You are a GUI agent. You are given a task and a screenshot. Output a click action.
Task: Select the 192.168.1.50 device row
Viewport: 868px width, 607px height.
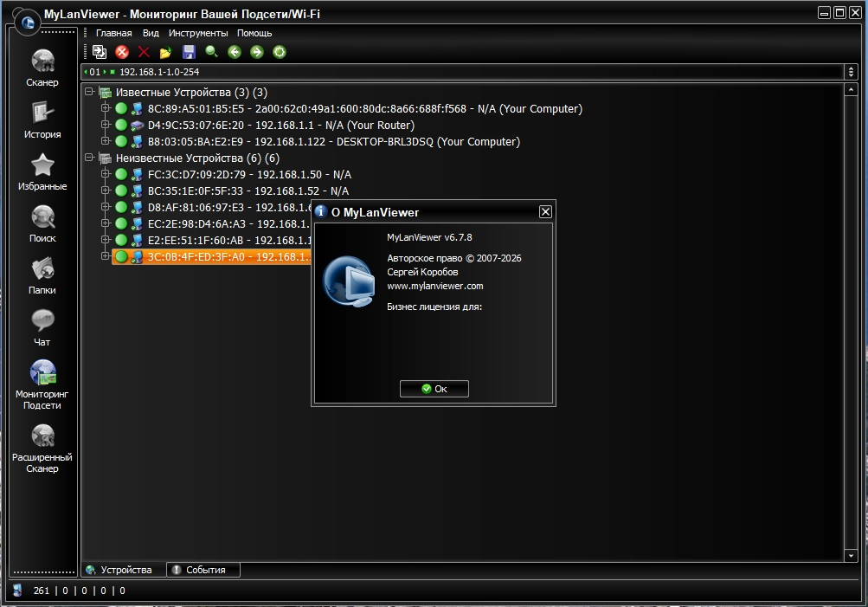tap(249, 174)
